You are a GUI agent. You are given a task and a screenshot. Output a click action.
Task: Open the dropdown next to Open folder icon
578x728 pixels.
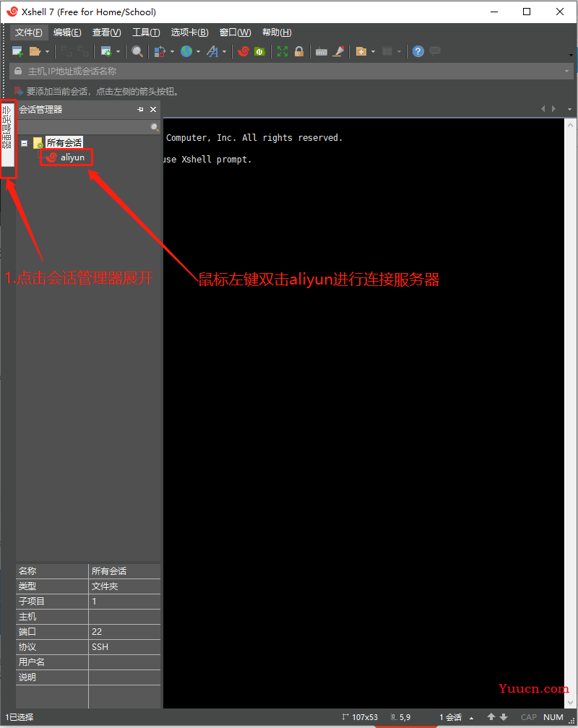pyautogui.click(x=47, y=51)
